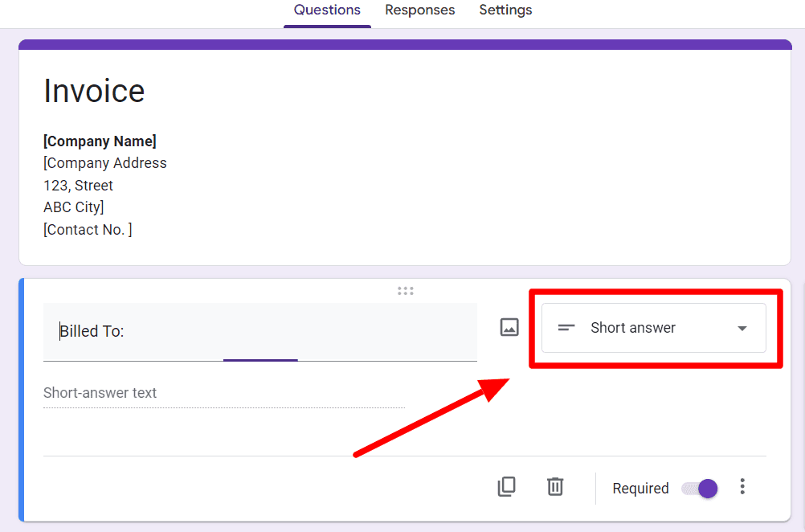The height and width of the screenshot is (532, 805).
Task: Toggle the Required switch off
Action: point(699,489)
